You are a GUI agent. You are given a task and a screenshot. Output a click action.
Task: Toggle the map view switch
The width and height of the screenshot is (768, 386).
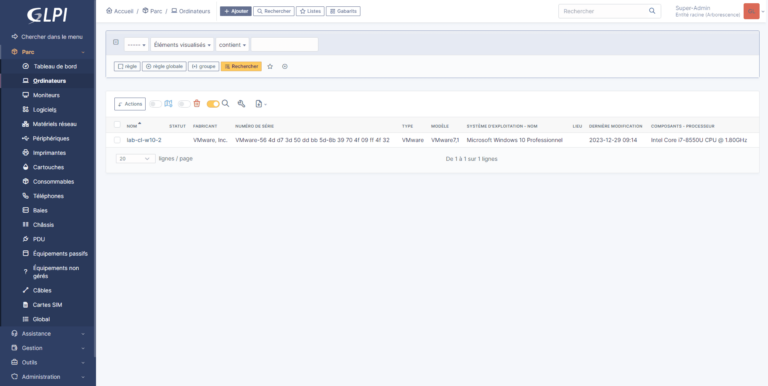(x=155, y=104)
